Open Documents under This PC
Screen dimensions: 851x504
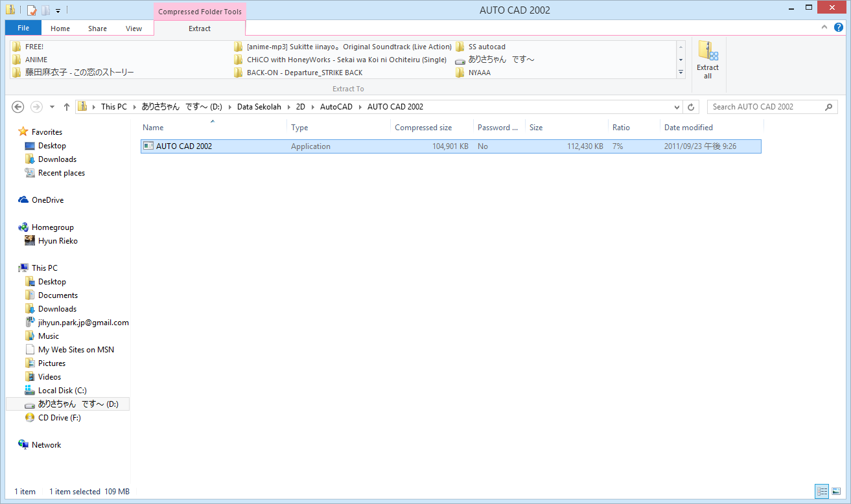tap(58, 295)
